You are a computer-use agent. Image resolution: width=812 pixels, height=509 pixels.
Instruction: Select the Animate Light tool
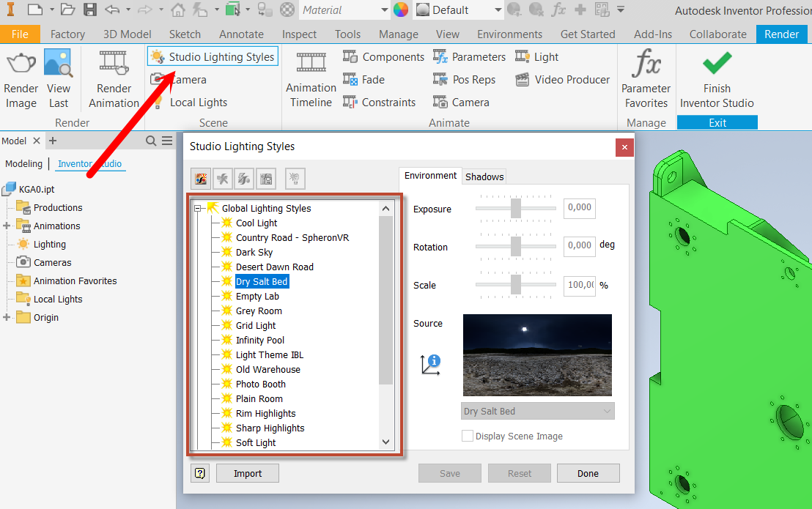coord(536,57)
